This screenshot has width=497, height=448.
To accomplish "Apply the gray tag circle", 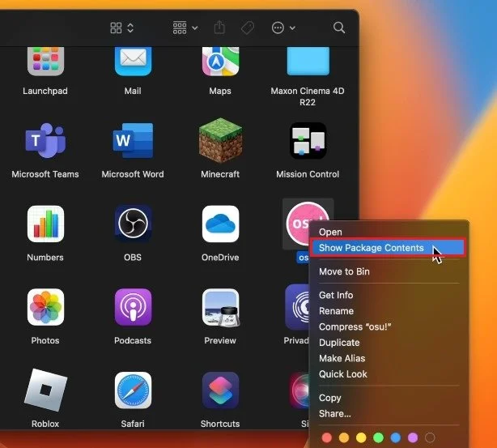I will point(430,437).
